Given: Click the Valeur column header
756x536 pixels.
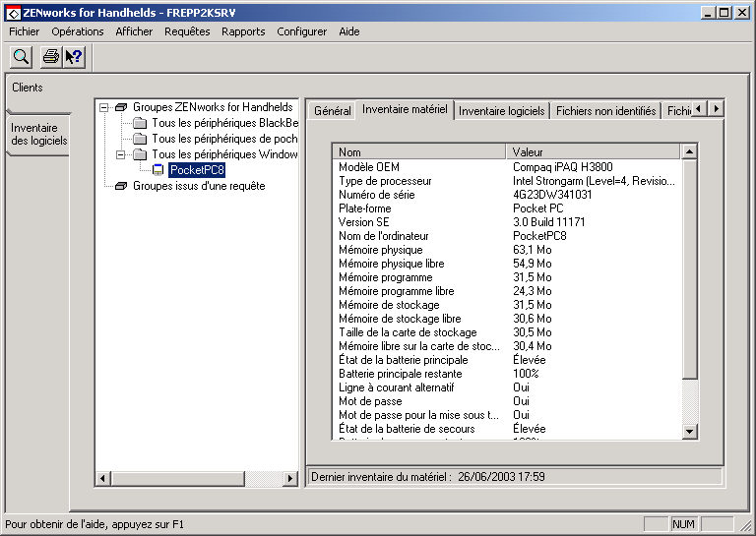Looking at the screenshot, I should 594,152.
